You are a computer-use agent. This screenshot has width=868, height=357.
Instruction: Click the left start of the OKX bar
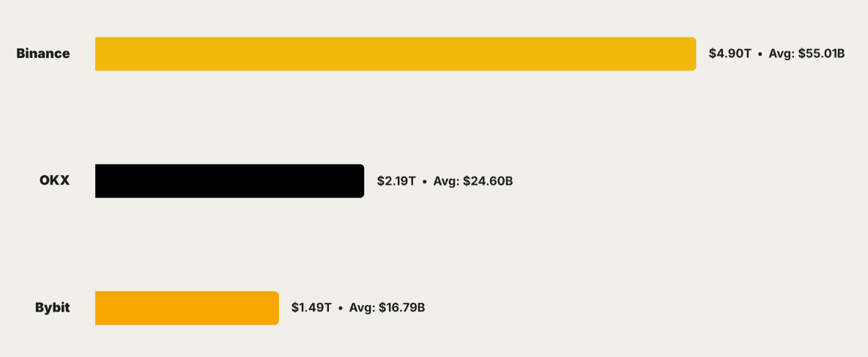click(x=99, y=180)
